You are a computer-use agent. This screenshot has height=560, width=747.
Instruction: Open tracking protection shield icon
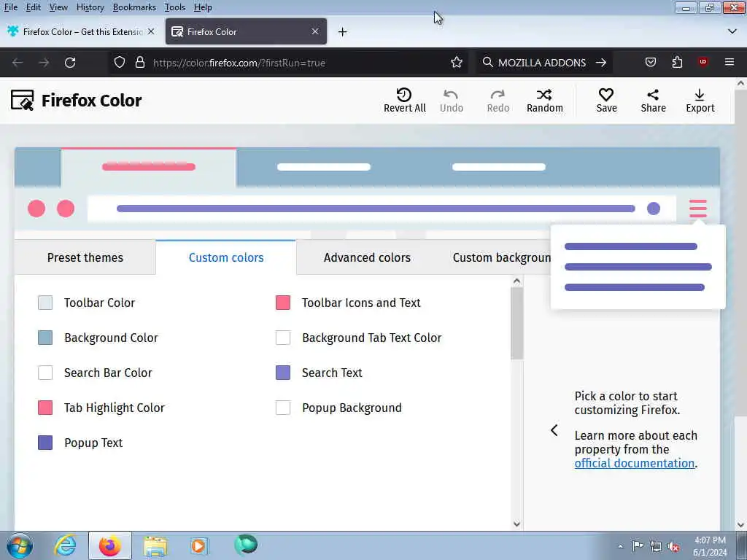click(x=120, y=63)
